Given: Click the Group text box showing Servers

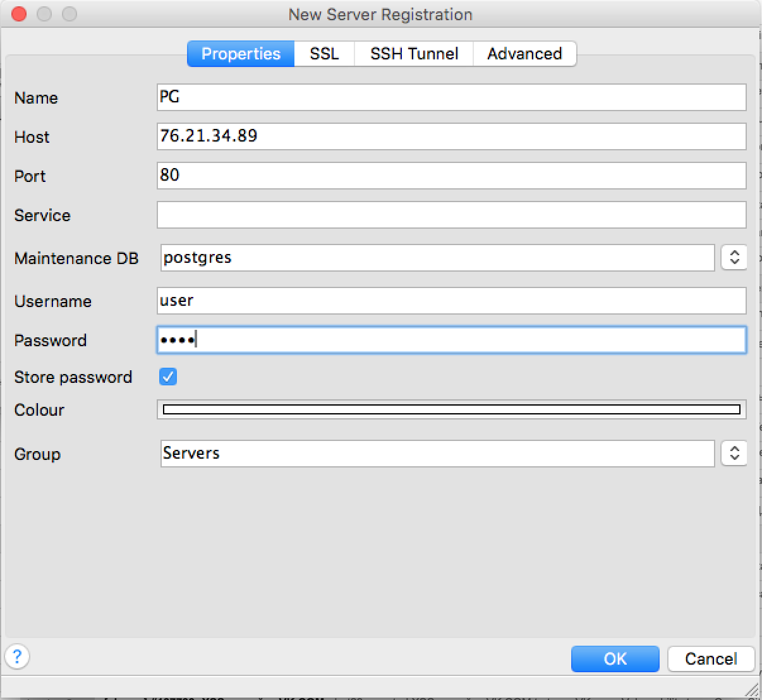Looking at the screenshot, I should pyautogui.click(x=437, y=454).
